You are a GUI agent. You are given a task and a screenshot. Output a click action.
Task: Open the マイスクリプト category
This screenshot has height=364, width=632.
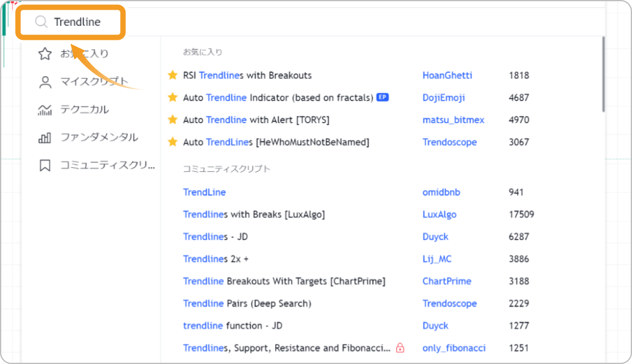click(x=83, y=82)
